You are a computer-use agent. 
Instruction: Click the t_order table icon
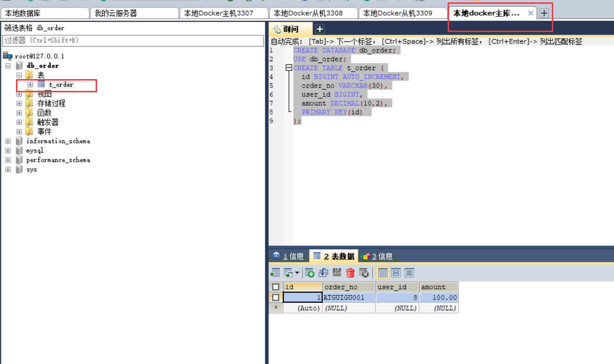(41, 84)
